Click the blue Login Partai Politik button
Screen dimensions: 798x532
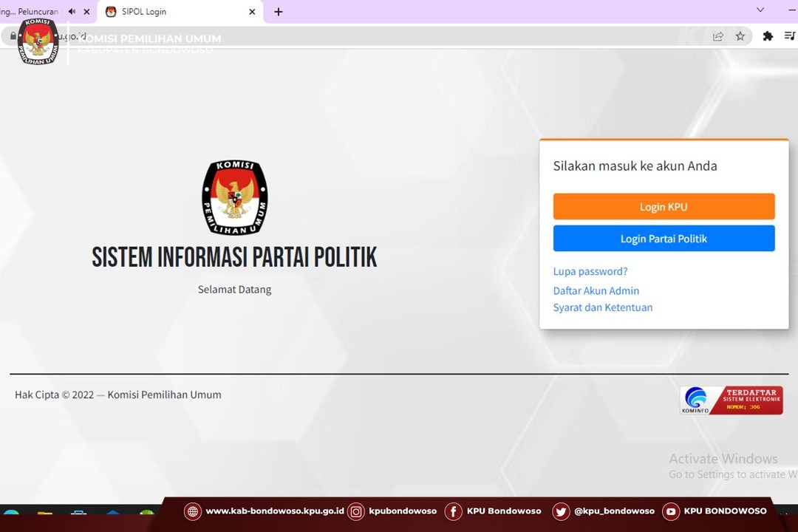tap(664, 239)
